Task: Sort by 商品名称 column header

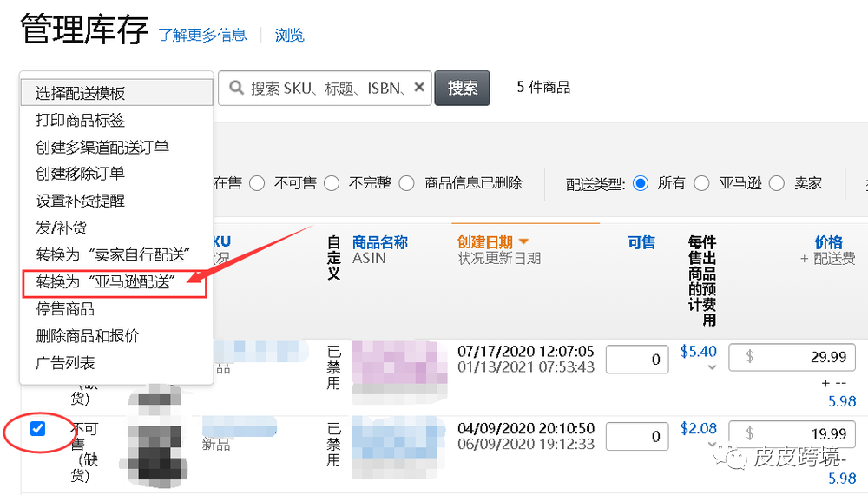Action: (x=380, y=242)
